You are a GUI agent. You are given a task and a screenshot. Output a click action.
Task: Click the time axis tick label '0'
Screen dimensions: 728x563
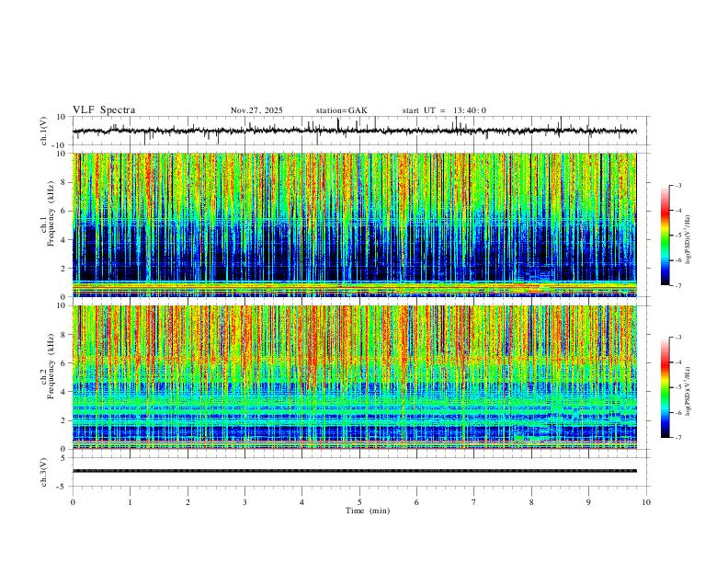click(x=73, y=502)
